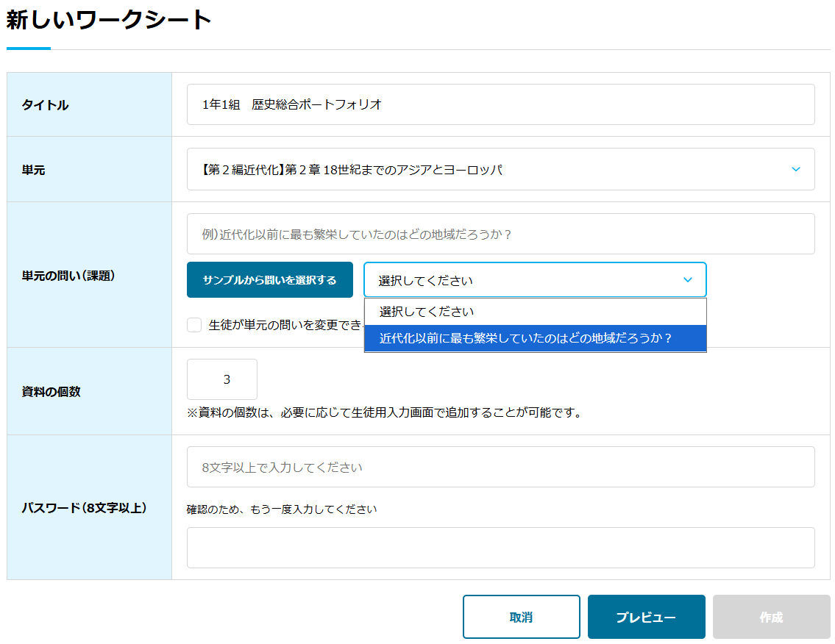Click the password confirmation input field
This screenshot has width=835, height=644.
tap(500, 548)
